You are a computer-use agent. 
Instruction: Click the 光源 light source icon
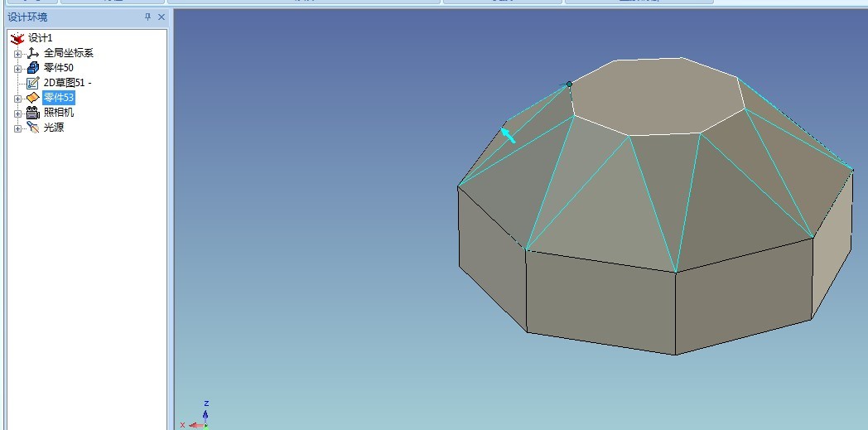click(x=33, y=128)
